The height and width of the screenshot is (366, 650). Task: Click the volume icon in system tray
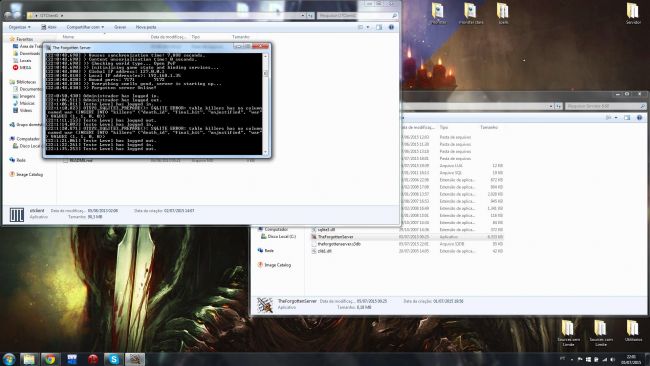pos(612,359)
